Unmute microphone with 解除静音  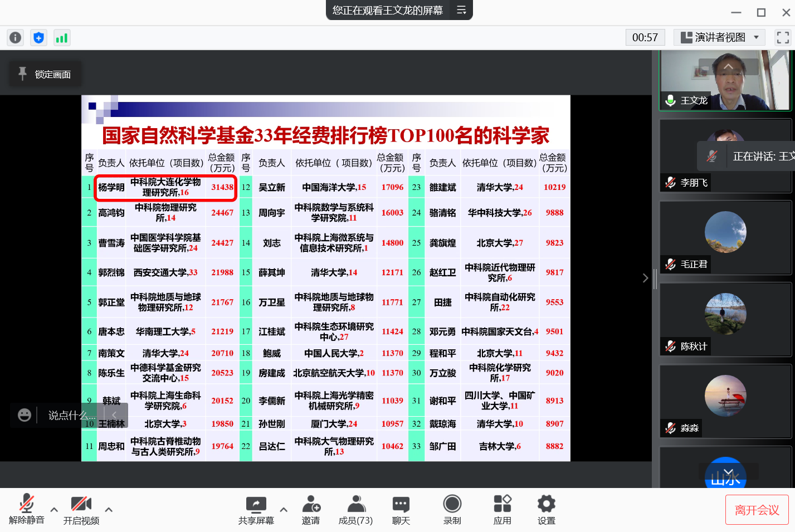pyautogui.click(x=26, y=510)
